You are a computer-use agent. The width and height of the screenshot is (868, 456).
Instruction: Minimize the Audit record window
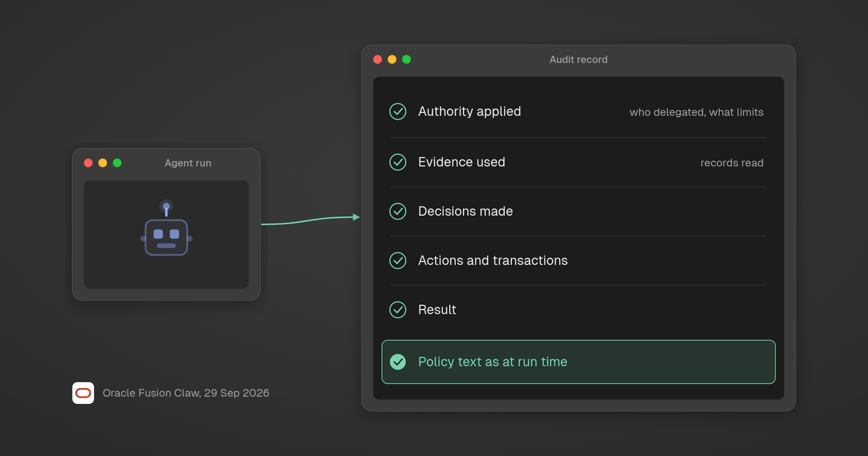tap(392, 59)
